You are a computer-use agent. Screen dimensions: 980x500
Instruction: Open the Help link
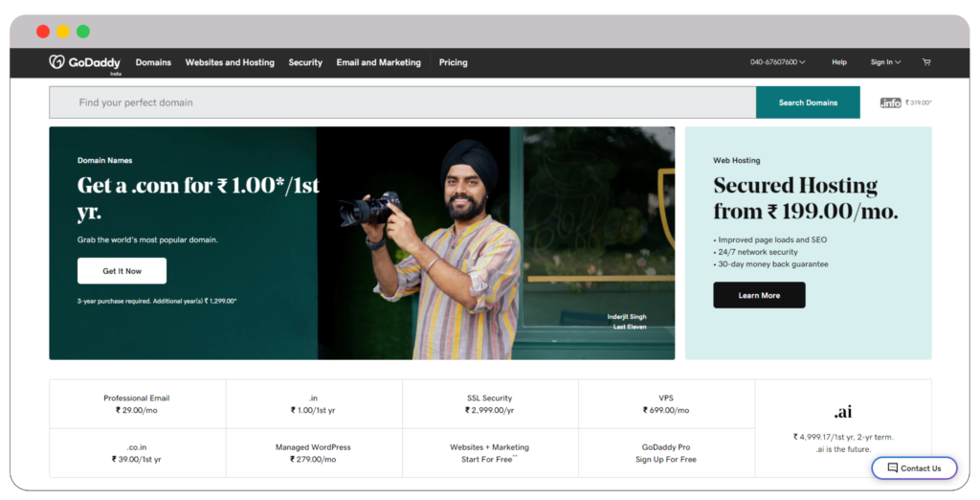(x=838, y=62)
